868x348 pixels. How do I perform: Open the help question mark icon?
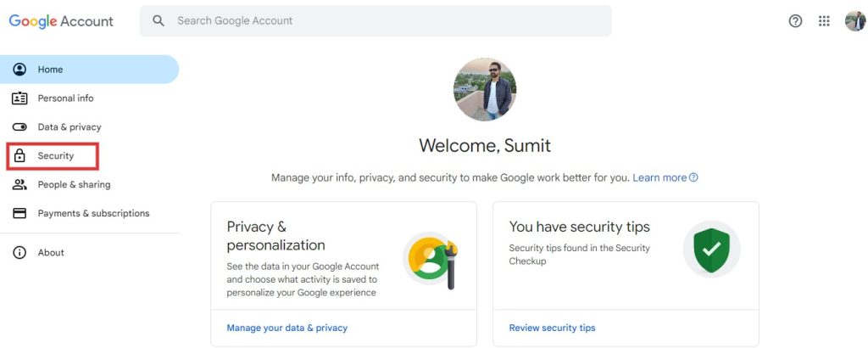pyautogui.click(x=795, y=21)
